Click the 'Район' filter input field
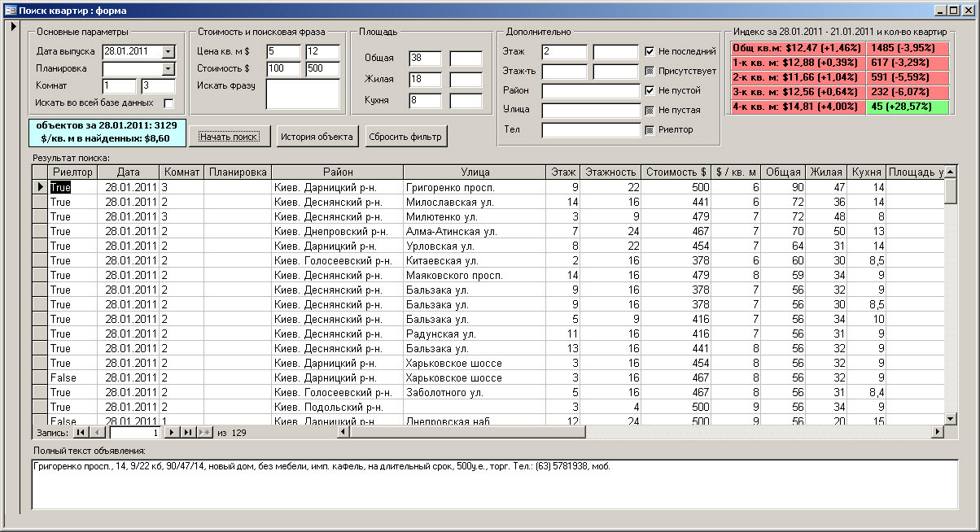 click(x=590, y=90)
